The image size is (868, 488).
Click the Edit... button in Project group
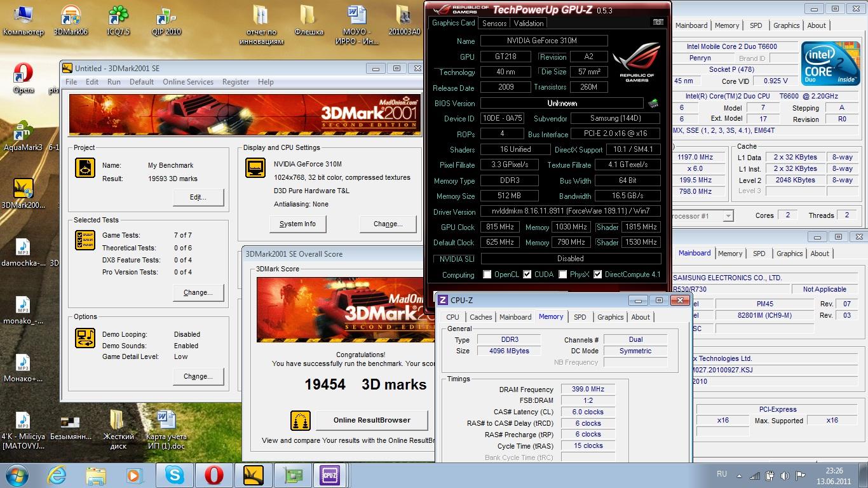198,197
